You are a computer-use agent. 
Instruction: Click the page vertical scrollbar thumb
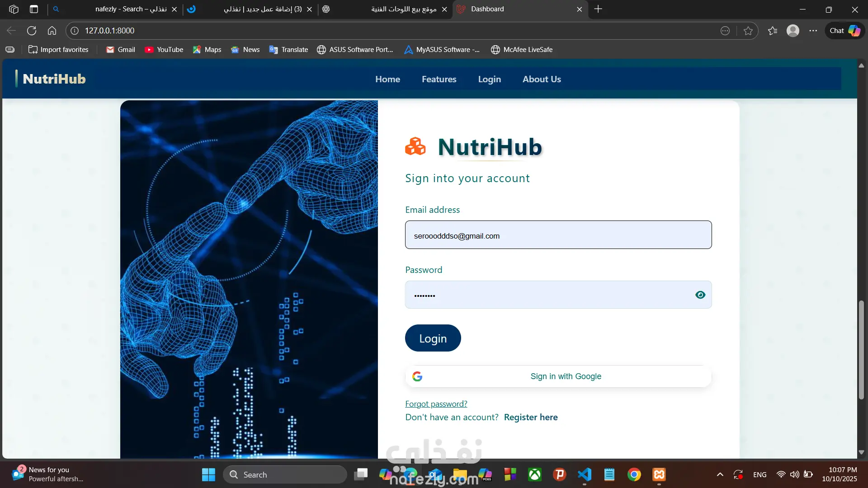click(861, 350)
